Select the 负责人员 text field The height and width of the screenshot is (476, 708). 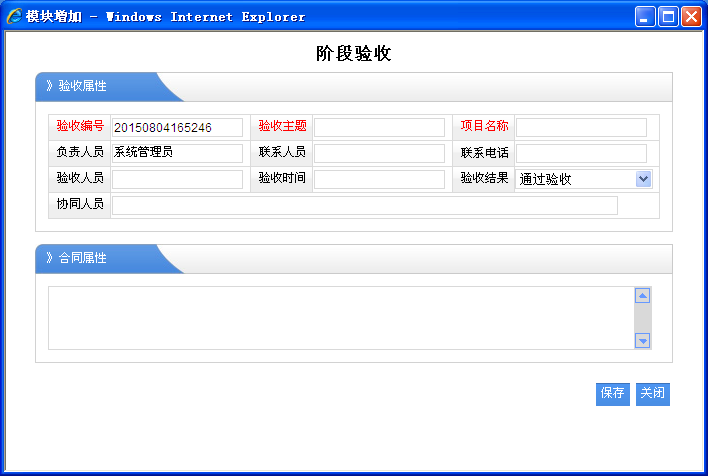(177, 153)
